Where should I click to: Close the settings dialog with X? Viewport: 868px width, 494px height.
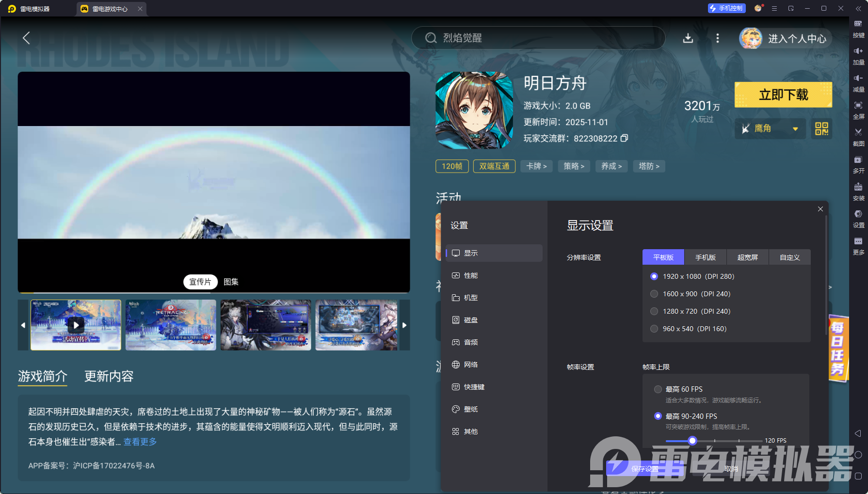pos(820,209)
